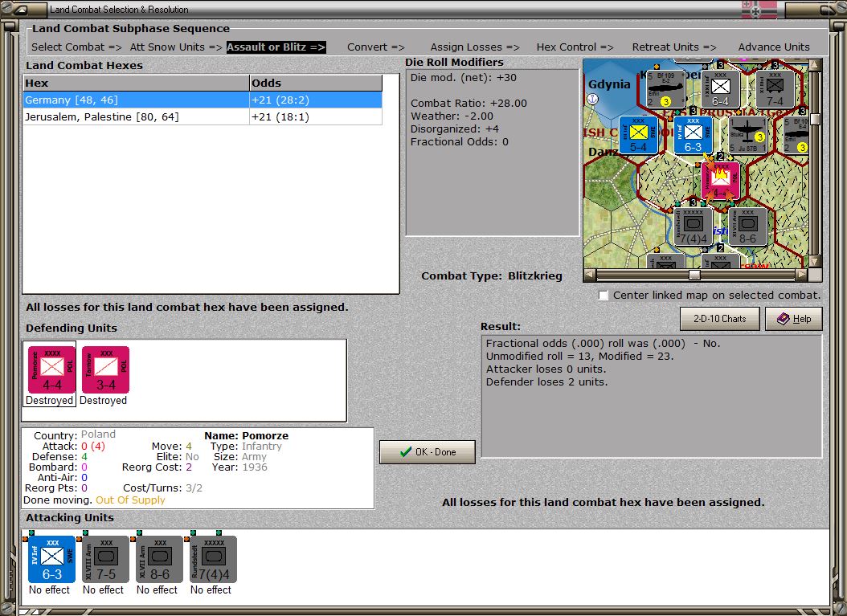Click the Select Combat subphase
This screenshot has width=847, height=616.
(76, 47)
